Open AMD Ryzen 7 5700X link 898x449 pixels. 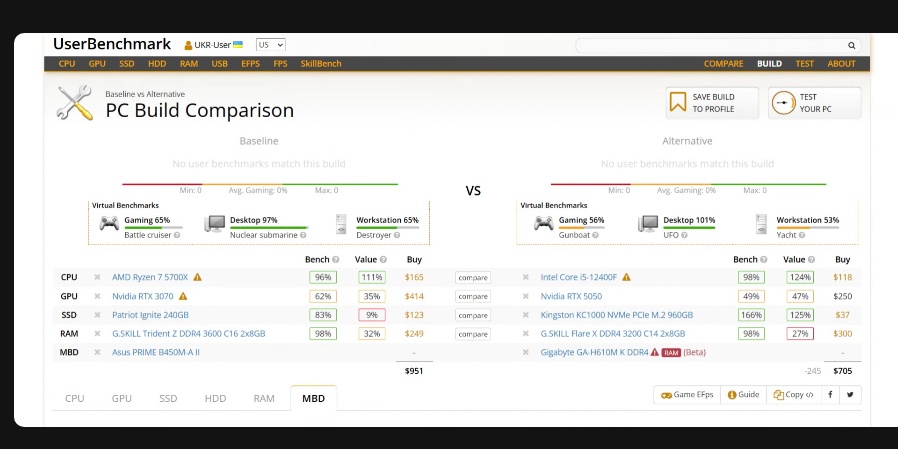point(150,277)
